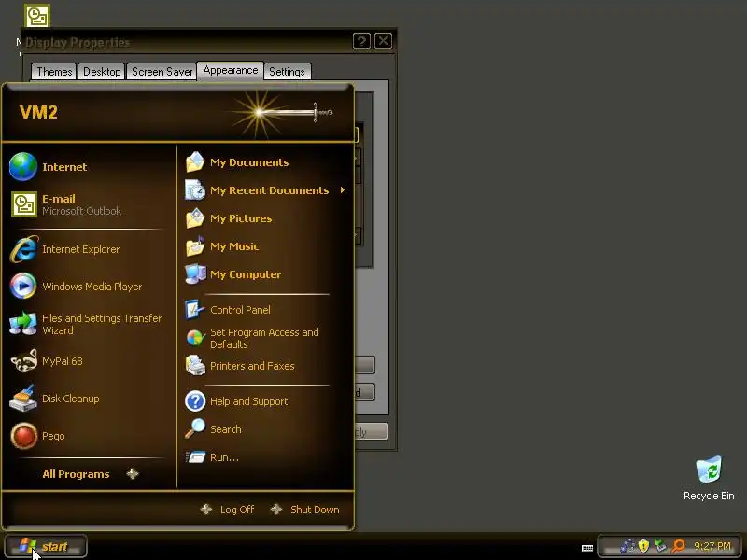The width and height of the screenshot is (747, 560).
Task: Click the network connections tray icon
Action: click(x=627, y=546)
